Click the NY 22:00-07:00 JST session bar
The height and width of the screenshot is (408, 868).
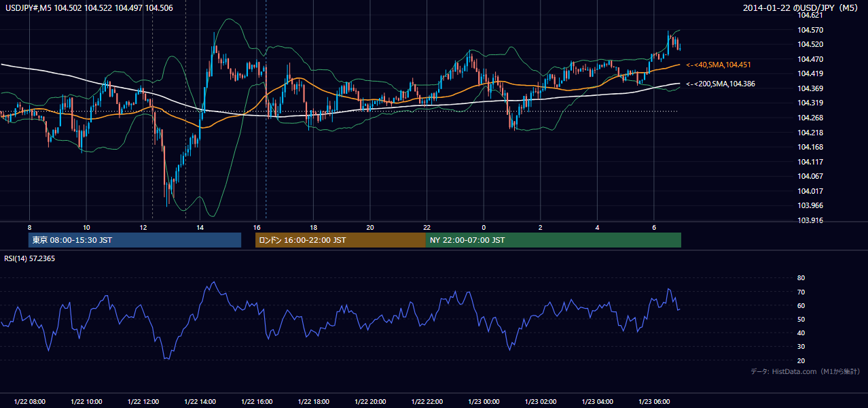pyautogui.click(x=554, y=240)
